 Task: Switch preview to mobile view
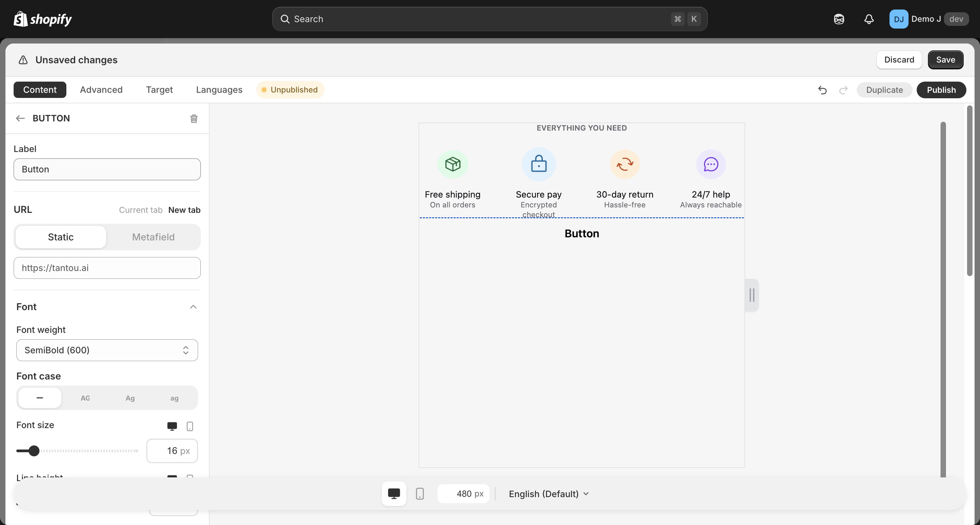coord(420,493)
